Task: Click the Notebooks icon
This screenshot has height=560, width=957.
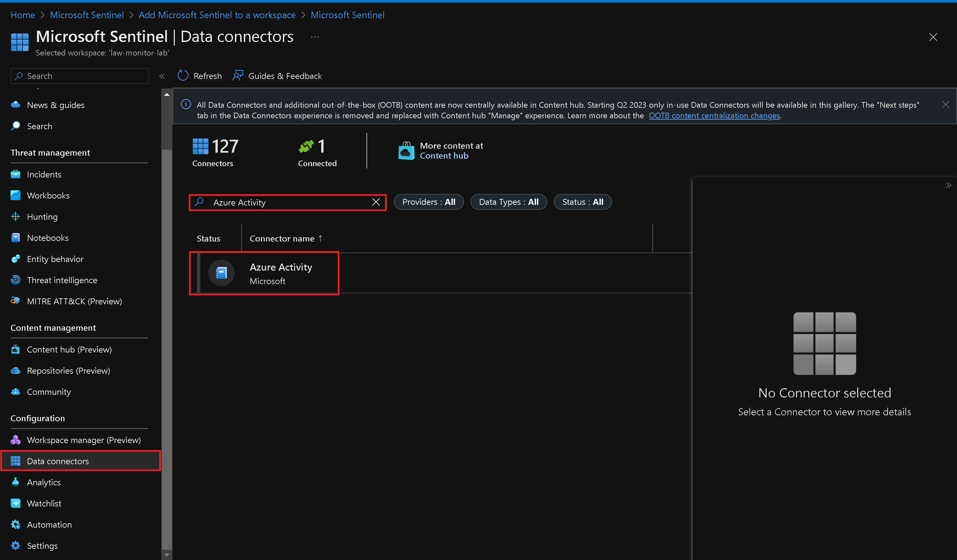Action: click(16, 238)
